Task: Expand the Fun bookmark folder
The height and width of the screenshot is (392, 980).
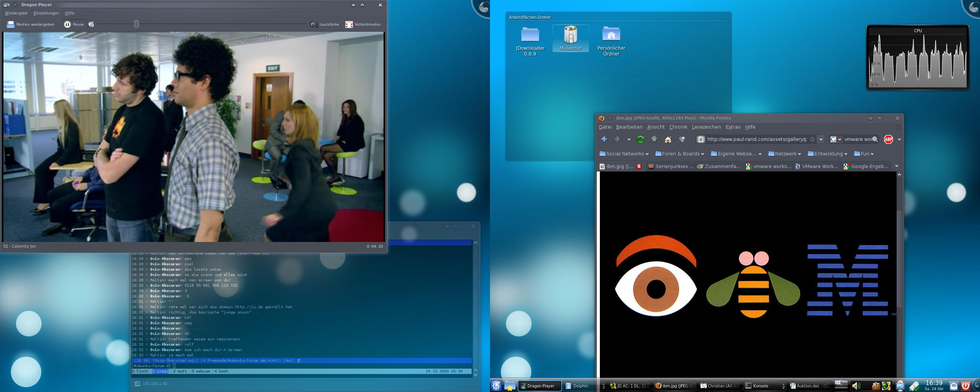Action: (x=864, y=154)
